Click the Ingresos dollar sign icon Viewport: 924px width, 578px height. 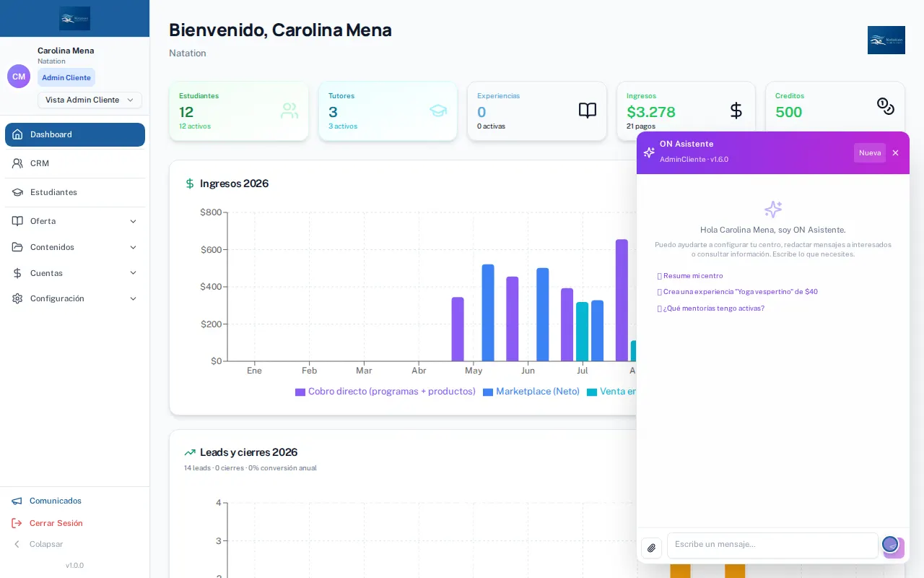pyautogui.click(x=736, y=111)
